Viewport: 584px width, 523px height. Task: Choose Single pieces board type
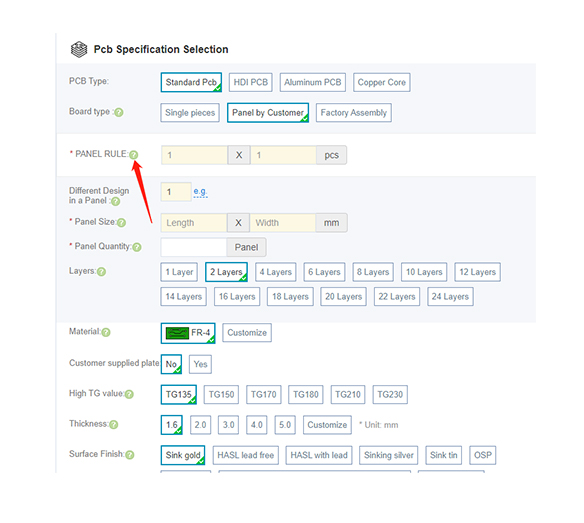190,113
